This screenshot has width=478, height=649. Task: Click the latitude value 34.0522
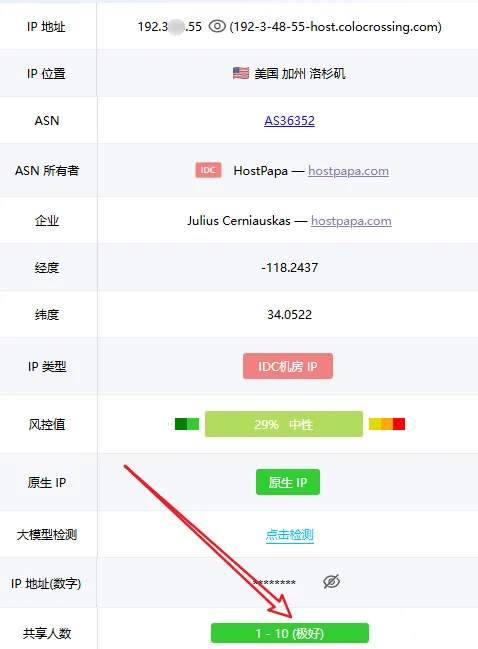(x=289, y=315)
